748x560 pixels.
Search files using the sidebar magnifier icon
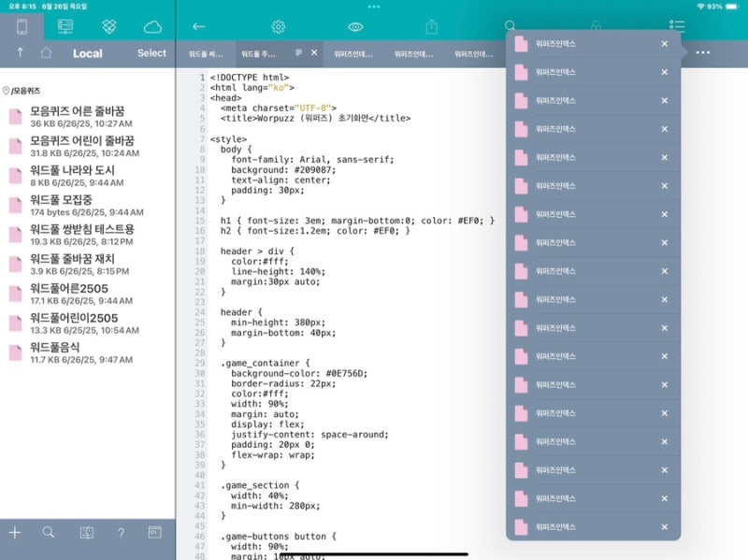coord(49,532)
